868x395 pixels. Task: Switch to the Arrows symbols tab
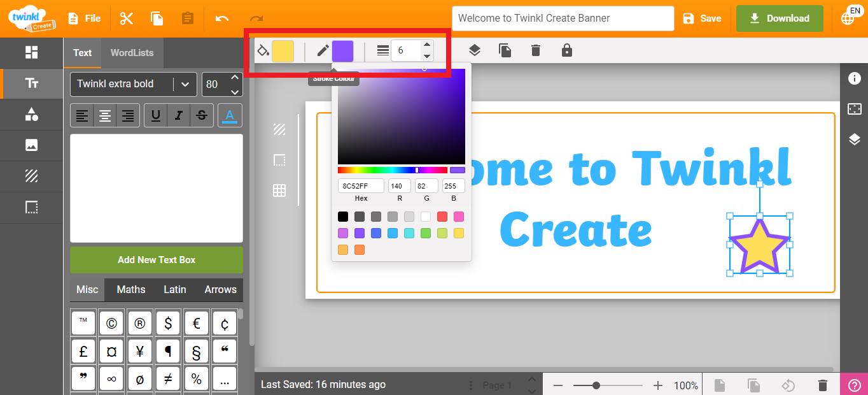[x=220, y=289]
